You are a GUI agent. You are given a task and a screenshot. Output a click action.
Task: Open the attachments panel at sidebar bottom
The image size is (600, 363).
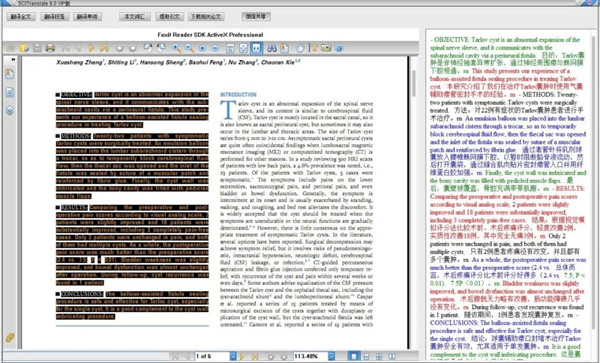coord(10,338)
